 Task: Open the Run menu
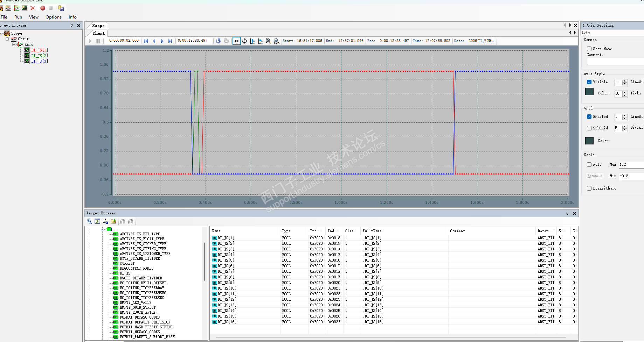(18, 17)
